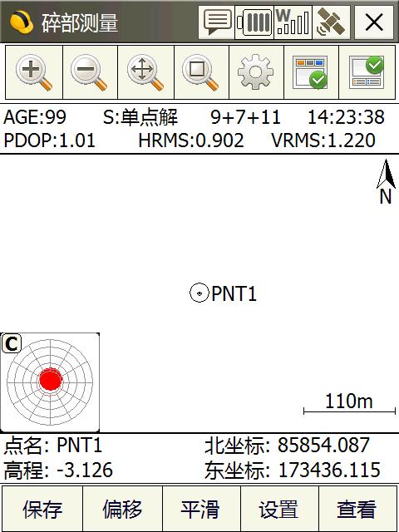Screen dimensions: 399x532
Task: Toggle the 平滑 smoothing button
Action: click(201, 509)
